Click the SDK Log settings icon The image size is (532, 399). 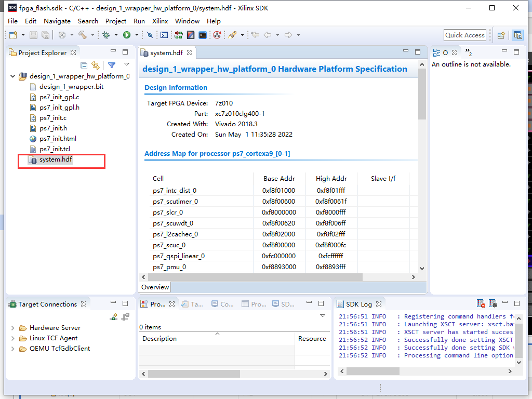[493, 303]
